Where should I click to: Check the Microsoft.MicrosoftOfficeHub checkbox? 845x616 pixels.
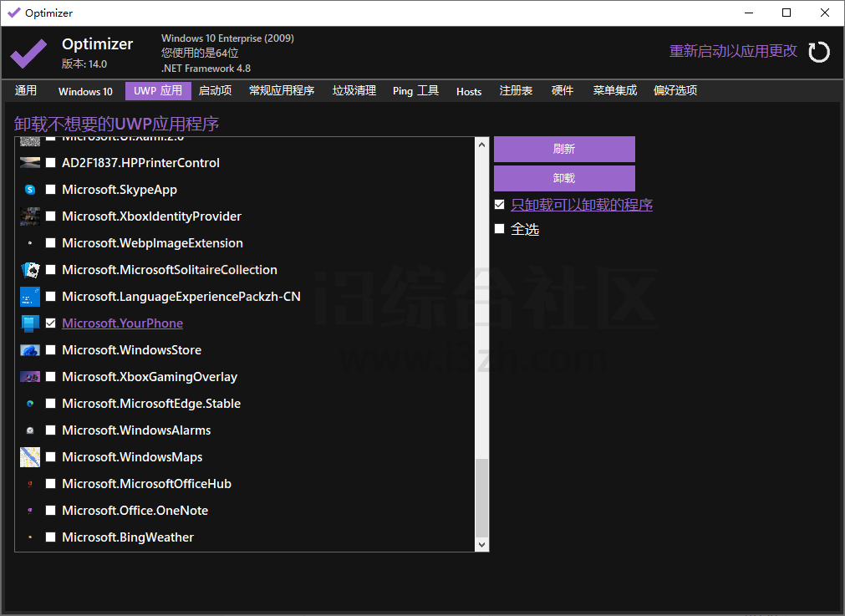(51, 484)
